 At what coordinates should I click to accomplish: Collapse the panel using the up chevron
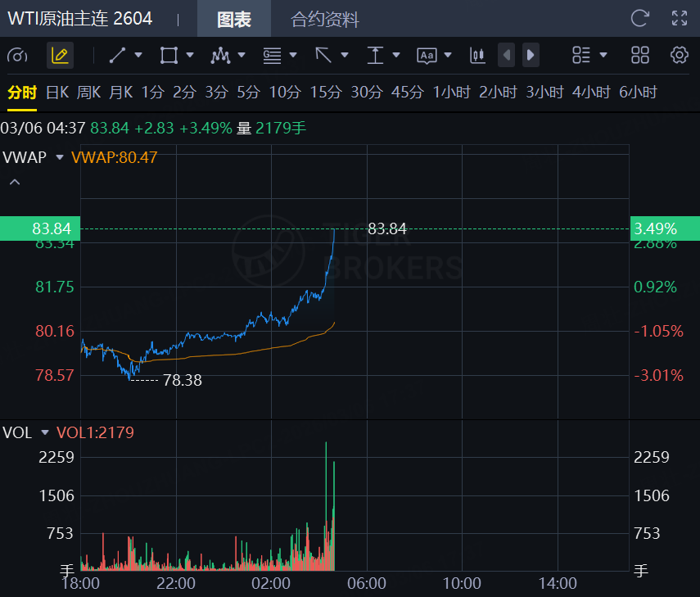pyautogui.click(x=14, y=182)
